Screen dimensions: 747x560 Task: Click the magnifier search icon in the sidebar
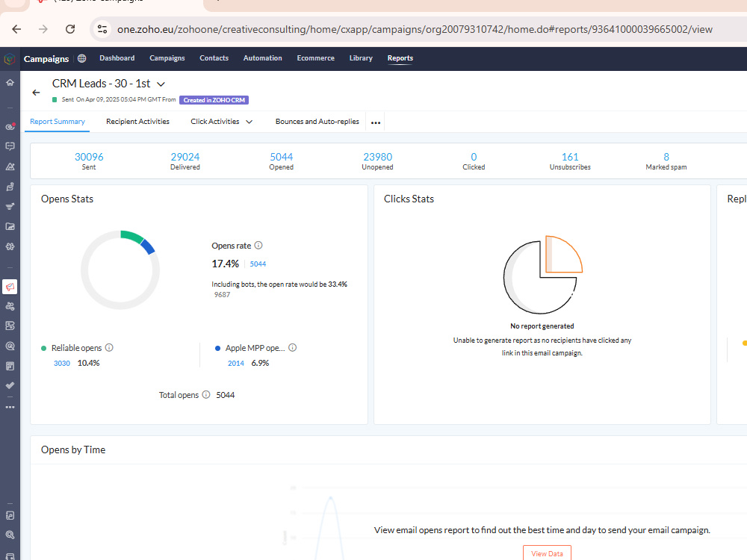[10, 535]
